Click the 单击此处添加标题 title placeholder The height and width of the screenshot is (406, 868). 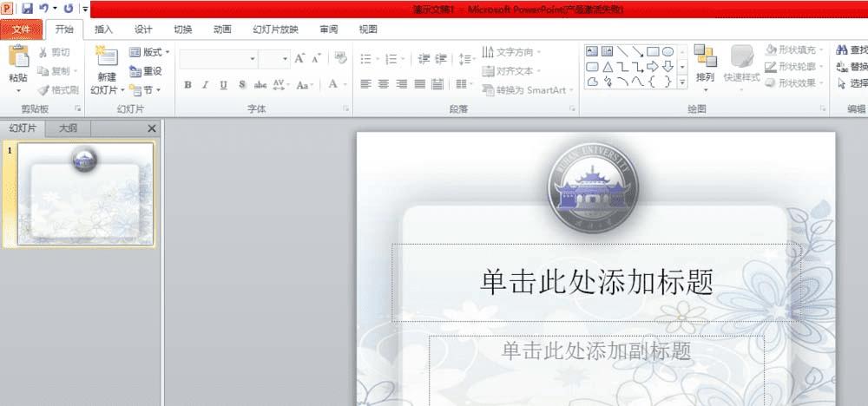(x=596, y=282)
